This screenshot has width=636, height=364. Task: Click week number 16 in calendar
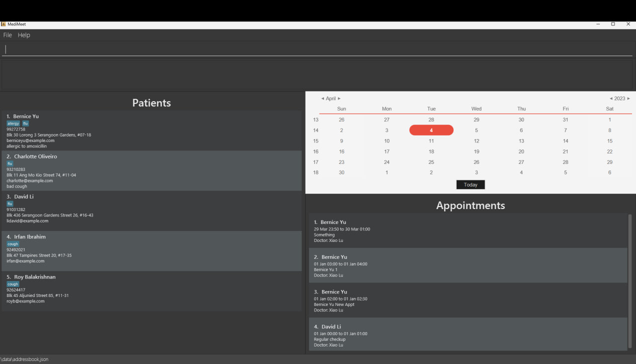[x=316, y=151]
